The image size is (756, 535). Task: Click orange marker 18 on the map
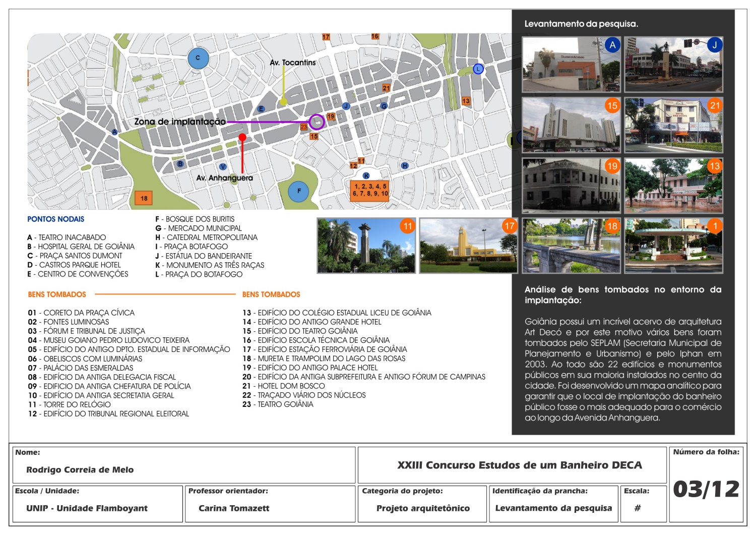(144, 198)
